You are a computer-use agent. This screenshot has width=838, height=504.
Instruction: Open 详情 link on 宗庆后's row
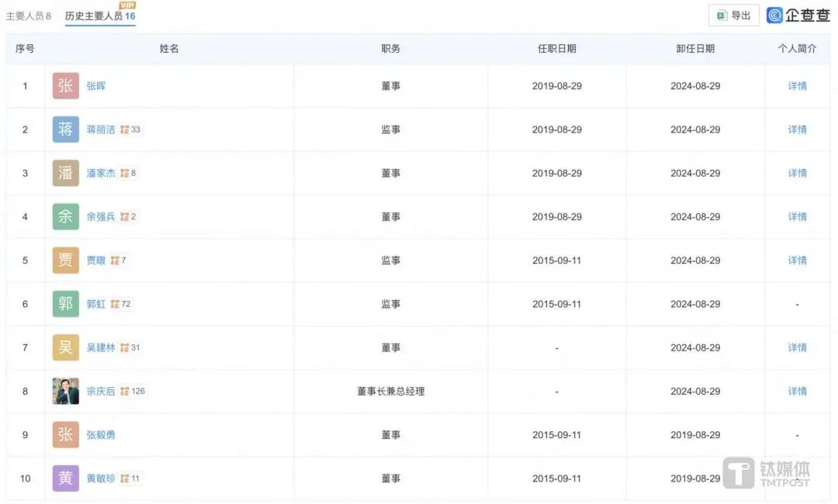click(x=797, y=391)
